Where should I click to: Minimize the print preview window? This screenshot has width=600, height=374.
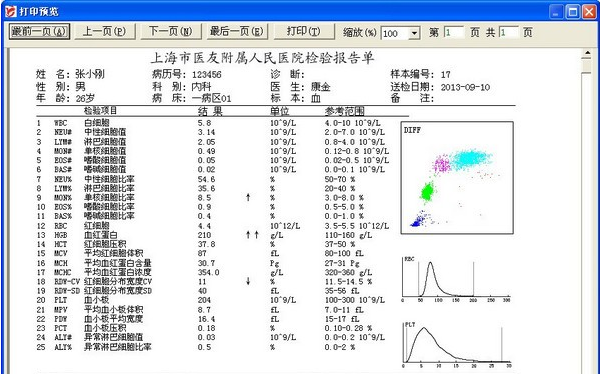[x=556, y=12]
